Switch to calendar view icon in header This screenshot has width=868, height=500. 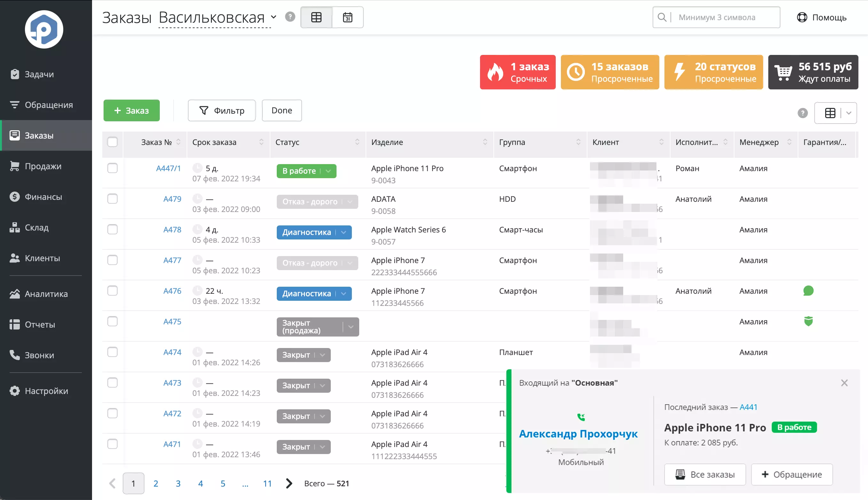[347, 17]
